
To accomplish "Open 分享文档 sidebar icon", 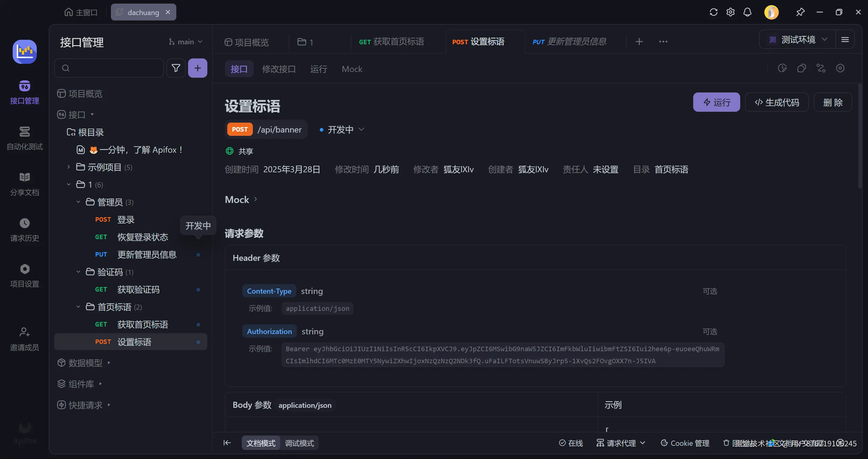I will coord(25,183).
